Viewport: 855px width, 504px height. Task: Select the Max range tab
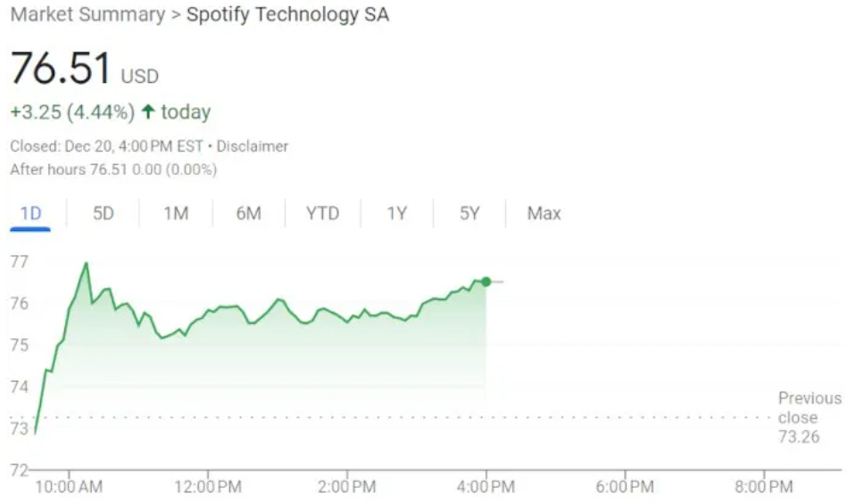pos(544,213)
